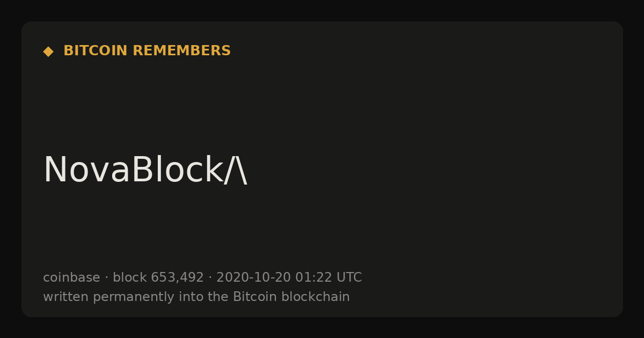
Task: Click the 'Block' portion of NovaBlock
Action: (177, 170)
